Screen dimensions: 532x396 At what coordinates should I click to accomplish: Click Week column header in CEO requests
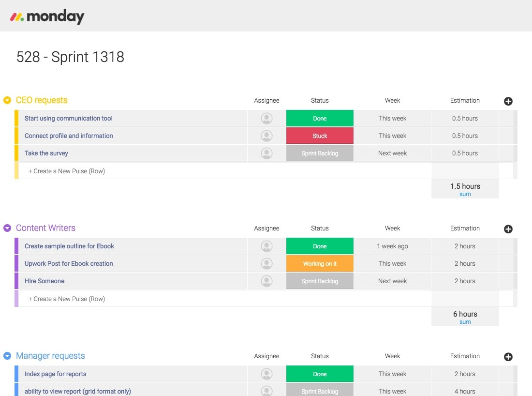392,101
